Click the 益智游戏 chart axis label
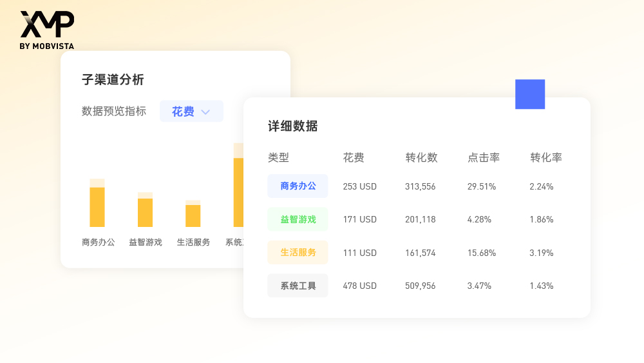 point(146,242)
